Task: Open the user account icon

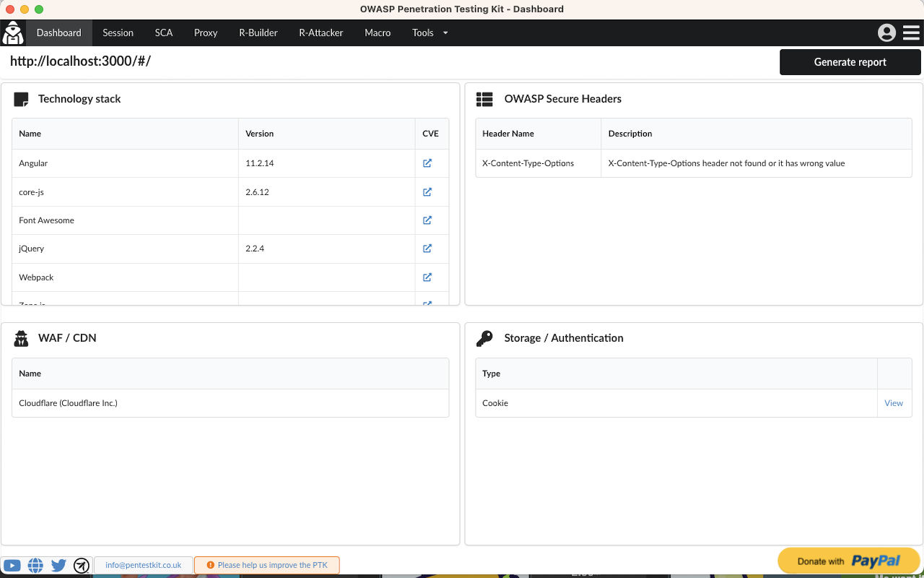Action: (886, 33)
